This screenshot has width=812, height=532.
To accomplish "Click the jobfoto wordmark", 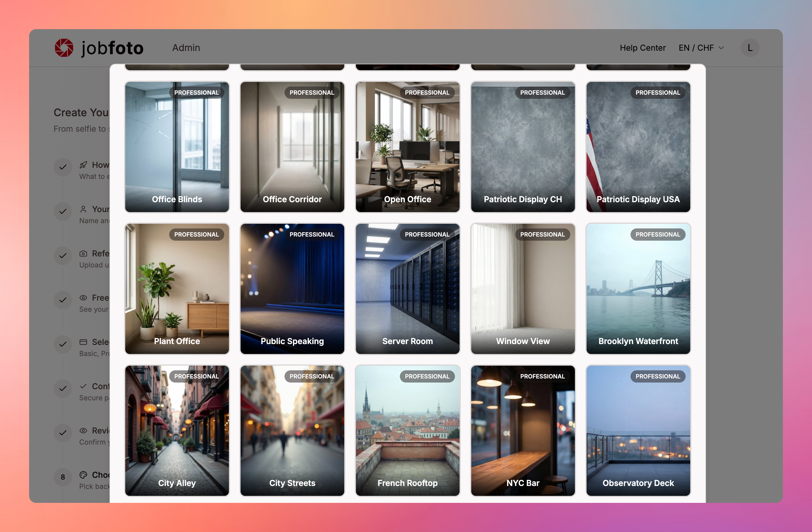I will coord(112,48).
